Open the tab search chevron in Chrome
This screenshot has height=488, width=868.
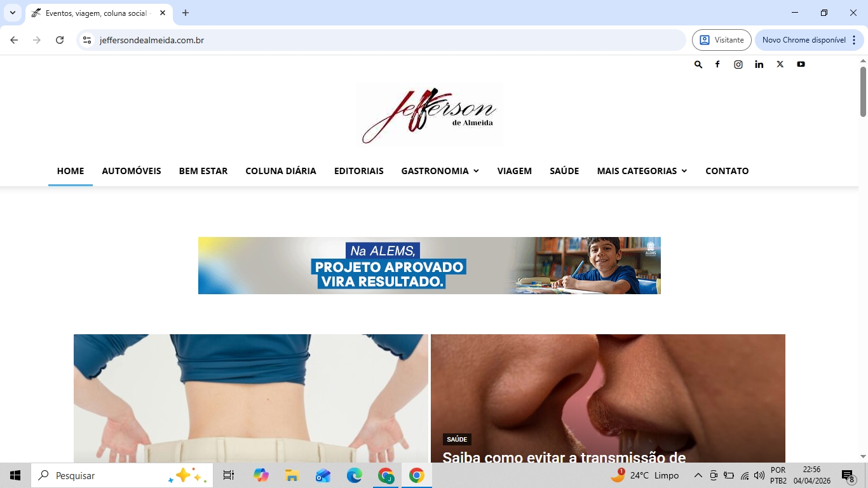pos(12,13)
